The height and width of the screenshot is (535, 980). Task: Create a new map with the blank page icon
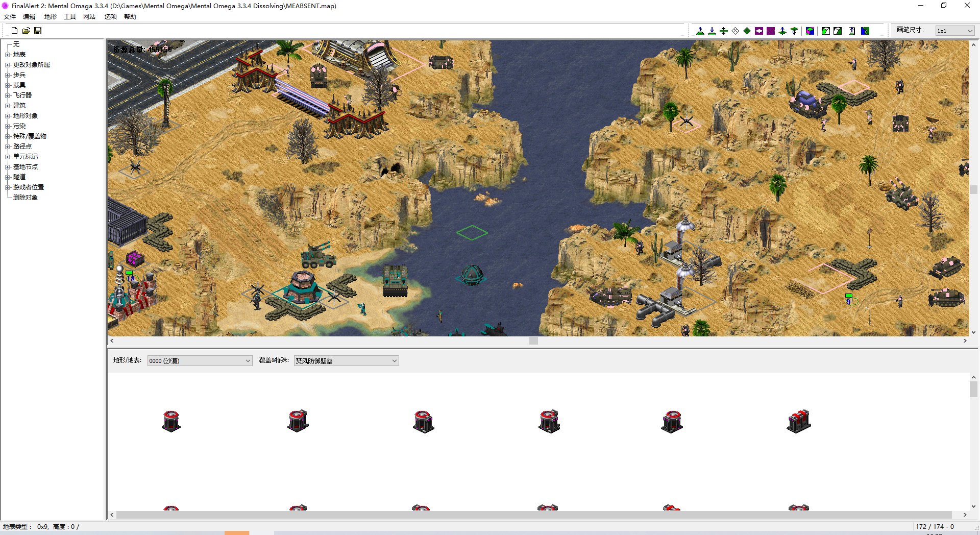(x=14, y=31)
